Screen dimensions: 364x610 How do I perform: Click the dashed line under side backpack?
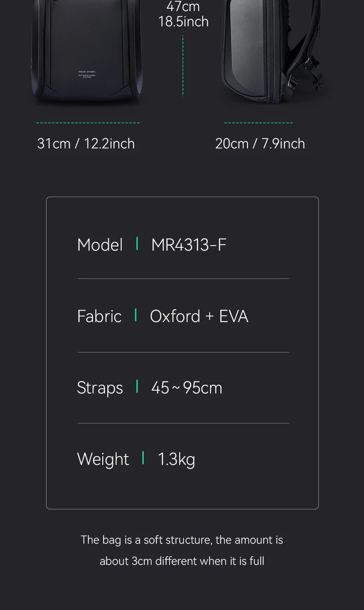[x=258, y=123]
